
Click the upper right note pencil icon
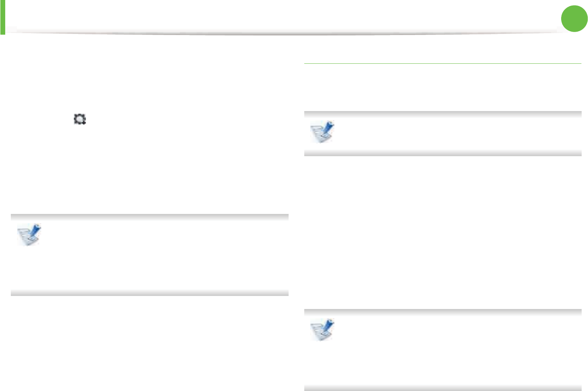point(322,132)
